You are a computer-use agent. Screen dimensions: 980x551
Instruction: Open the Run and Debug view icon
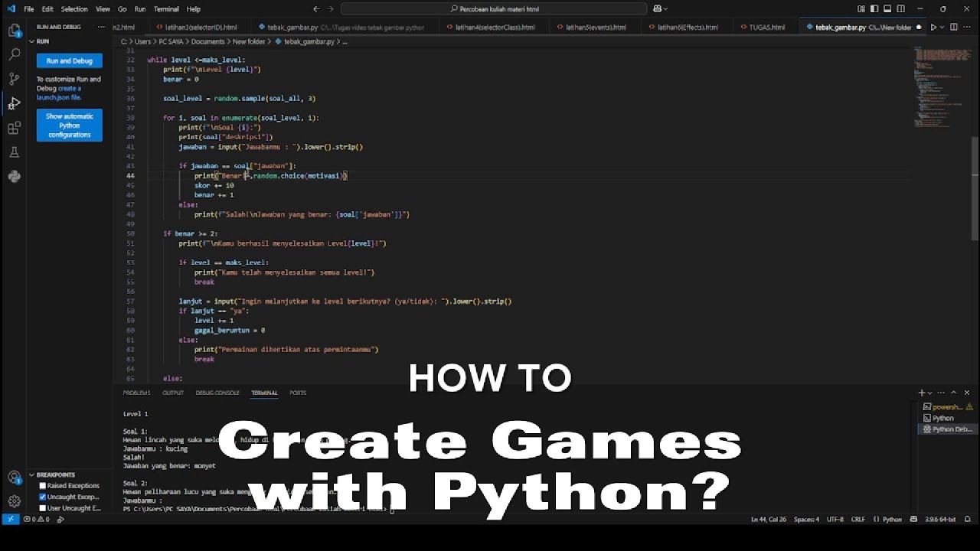point(14,103)
